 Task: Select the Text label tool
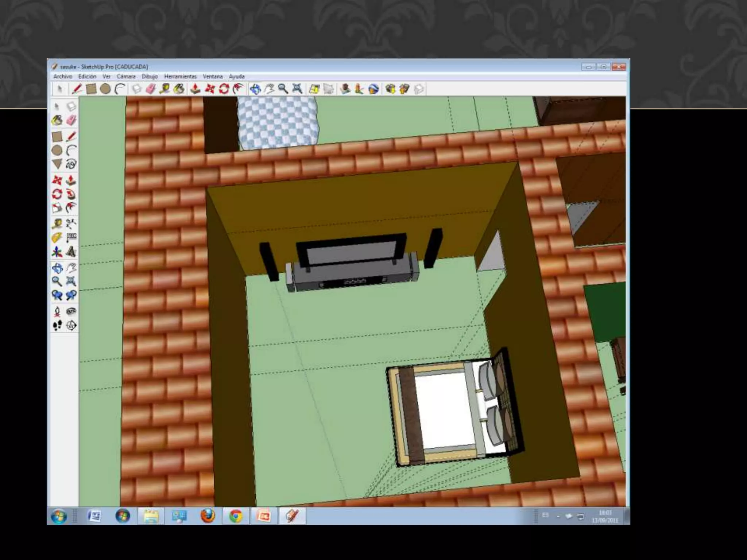tap(71, 238)
